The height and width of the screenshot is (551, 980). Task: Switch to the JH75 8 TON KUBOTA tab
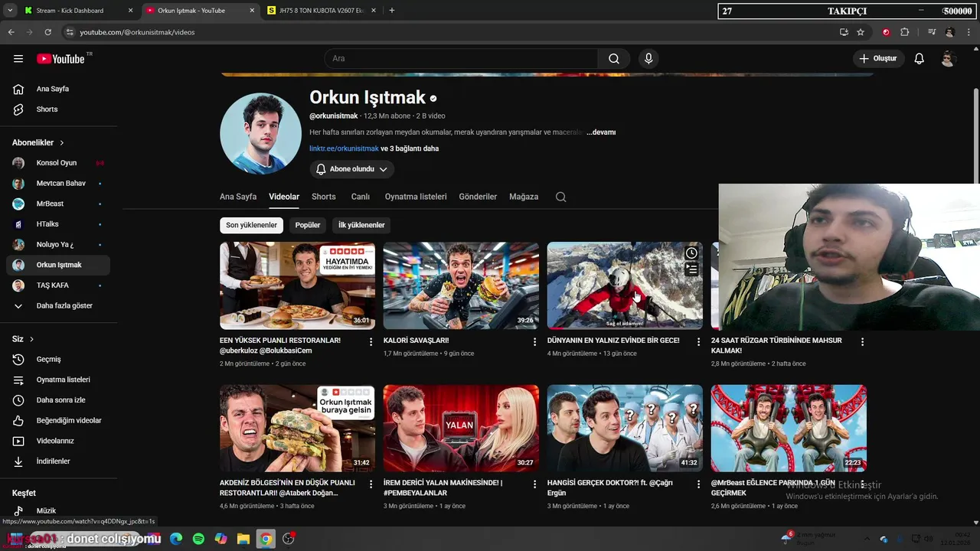click(322, 11)
